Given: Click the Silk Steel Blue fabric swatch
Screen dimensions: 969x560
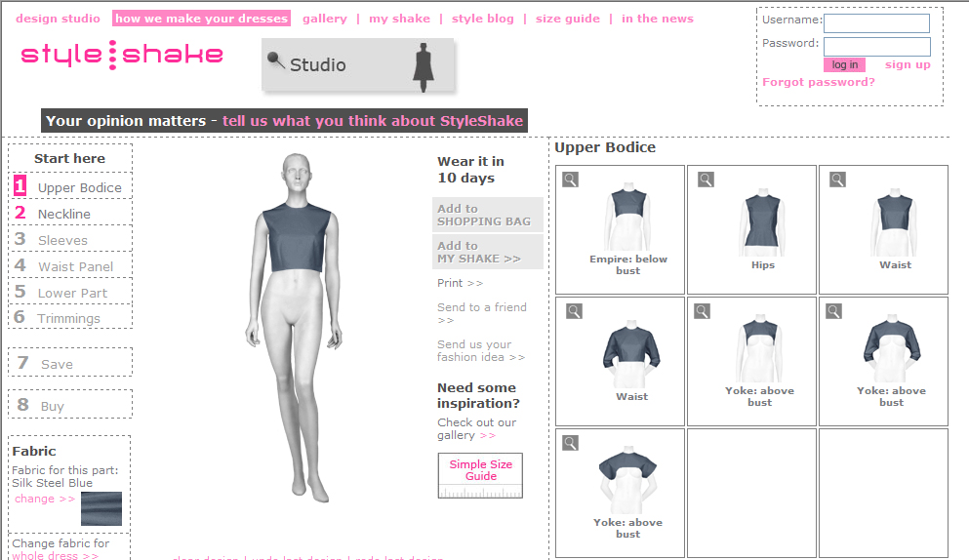Looking at the screenshot, I should pos(101,508).
